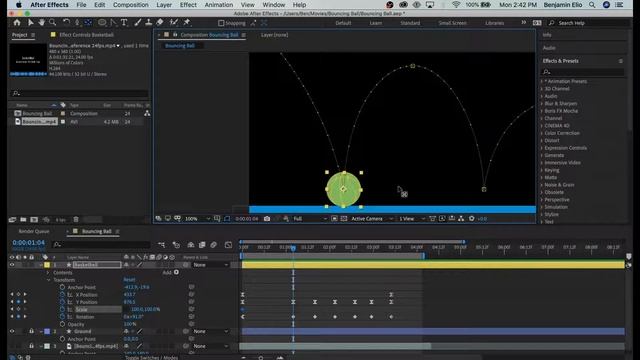
Task: Click the Motion Blur enable icon in the timeline
Action: 213,245
